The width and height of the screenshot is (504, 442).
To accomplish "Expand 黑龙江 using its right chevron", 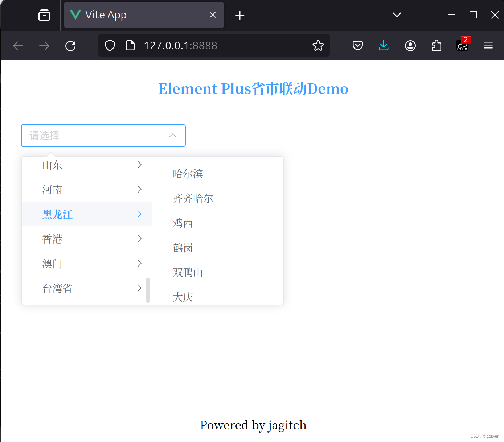I will click(x=139, y=214).
